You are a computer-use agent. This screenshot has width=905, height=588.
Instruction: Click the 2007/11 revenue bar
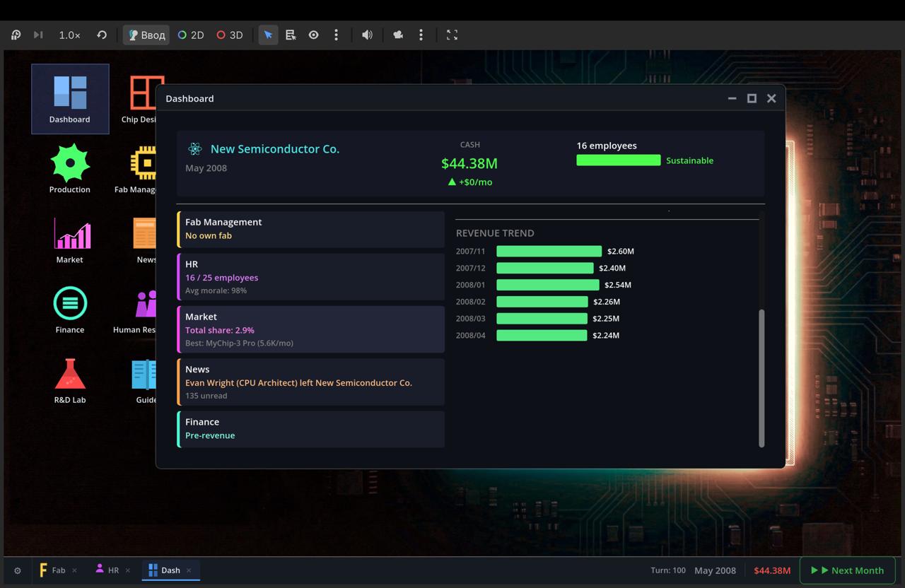pos(549,251)
